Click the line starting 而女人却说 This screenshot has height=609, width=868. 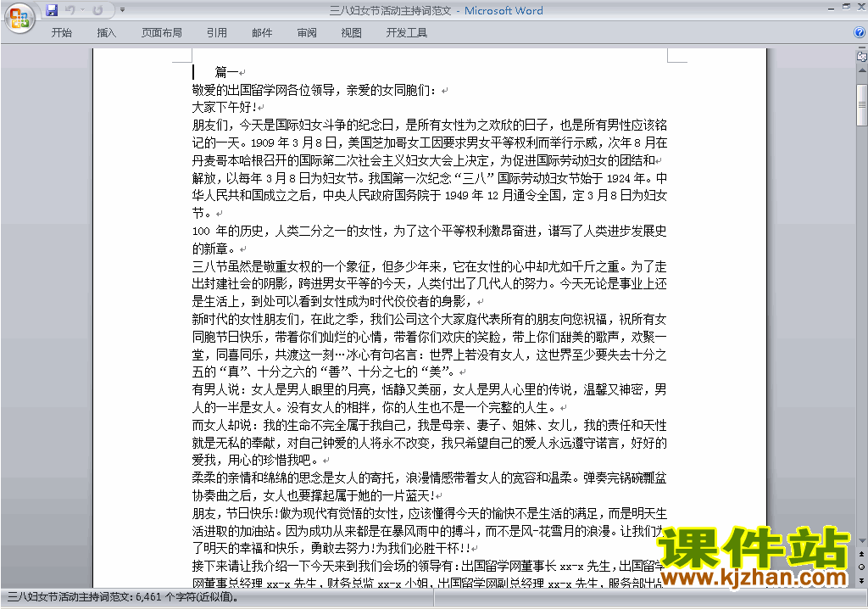(430, 425)
